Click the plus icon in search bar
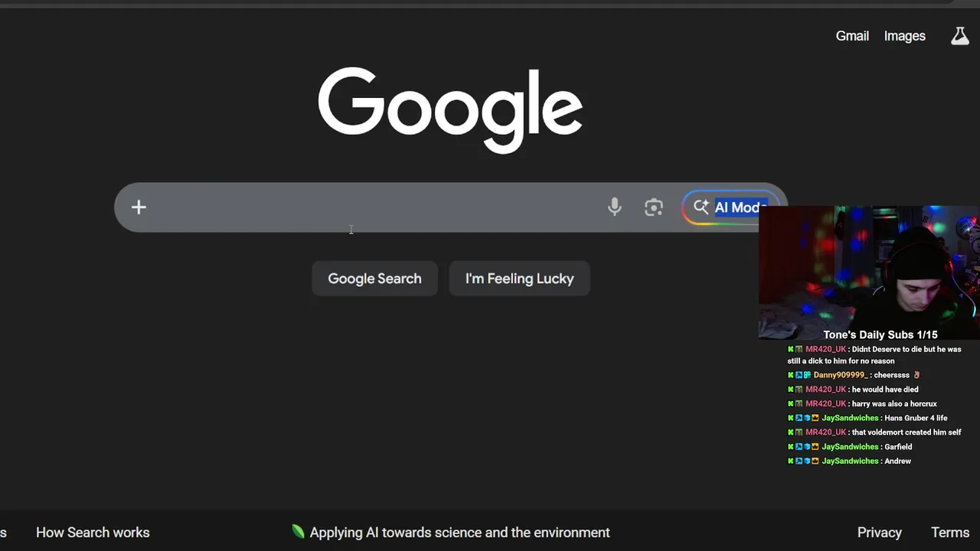The image size is (980, 551). 139,207
